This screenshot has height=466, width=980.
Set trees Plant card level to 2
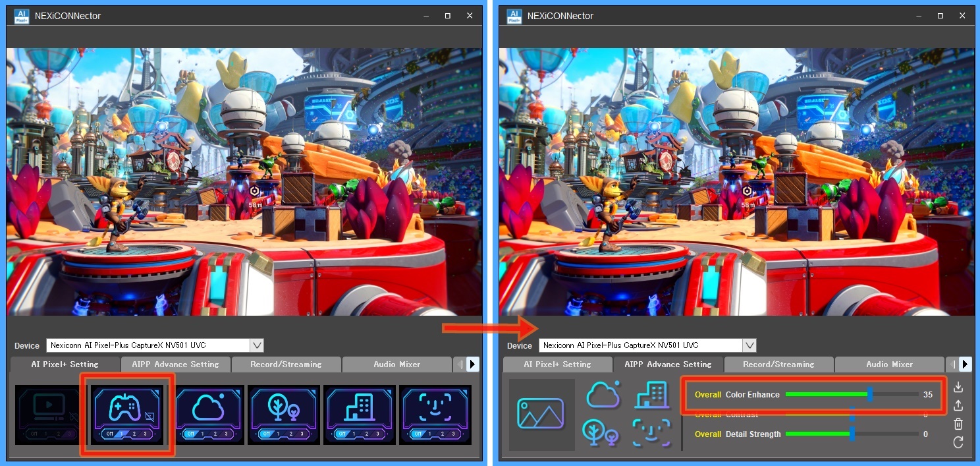[290, 434]
